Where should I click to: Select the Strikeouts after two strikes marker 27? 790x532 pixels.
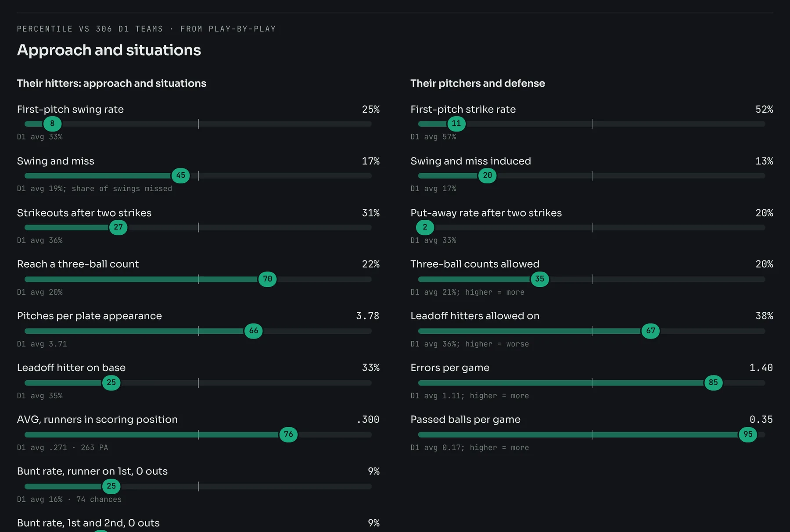118,227
